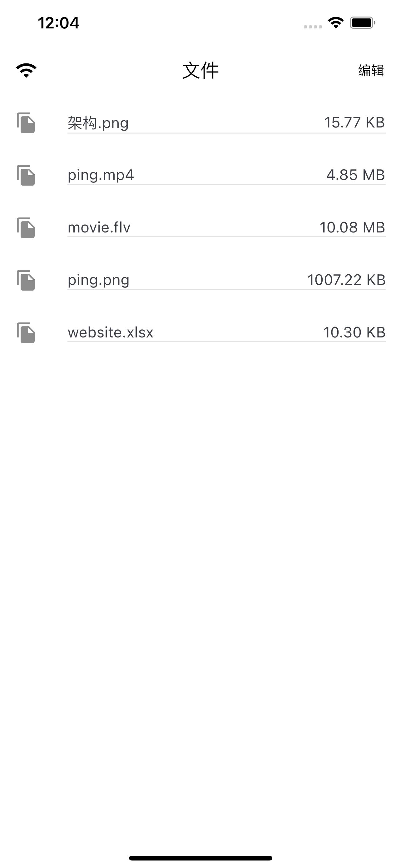
Task: Tap the file icon beside ping.mp4
Action: click(26, 175)
